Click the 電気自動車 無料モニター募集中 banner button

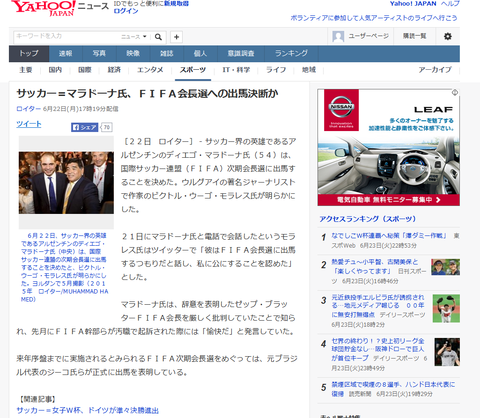pyautogui.click(x=389, y=200)
